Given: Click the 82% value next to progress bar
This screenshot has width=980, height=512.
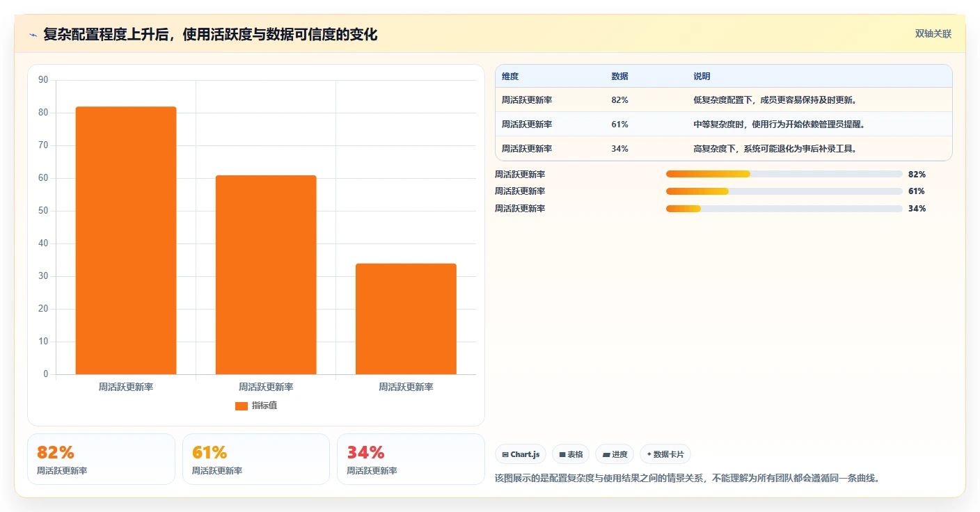Looking at the screenshot, I should coord(917,175).
